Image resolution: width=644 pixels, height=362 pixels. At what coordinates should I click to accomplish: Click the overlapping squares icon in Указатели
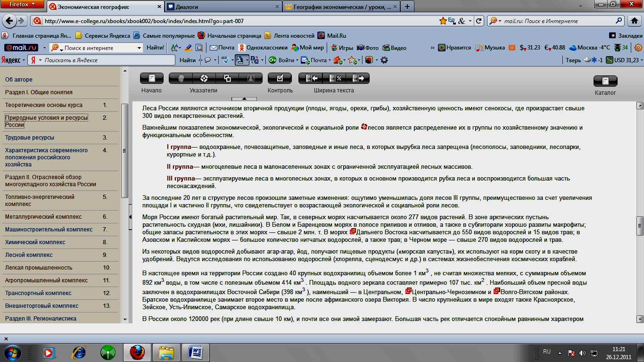pyautogui.click(x=227, y=78)
